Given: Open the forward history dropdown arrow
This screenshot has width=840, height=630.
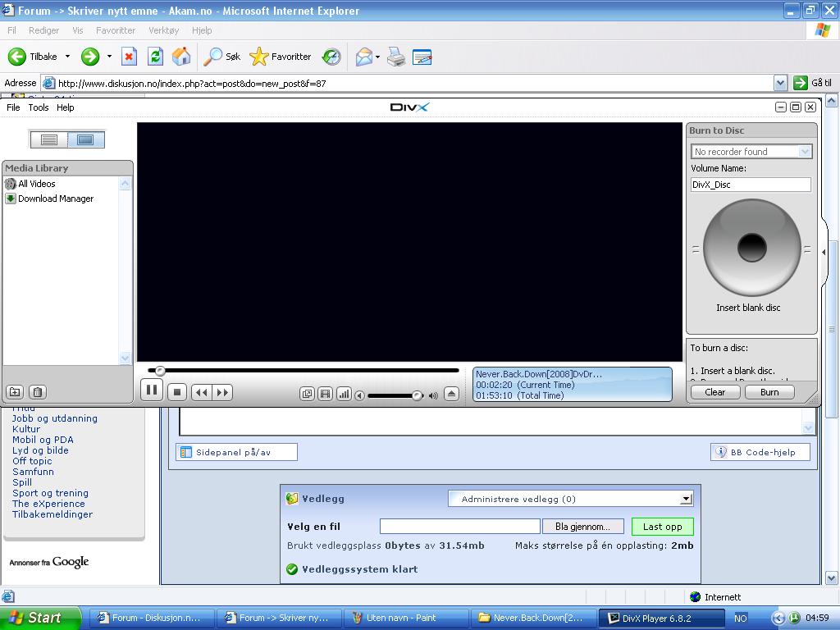Looking at the screenshot, I should pyautogui.click(x=109, y=57).
